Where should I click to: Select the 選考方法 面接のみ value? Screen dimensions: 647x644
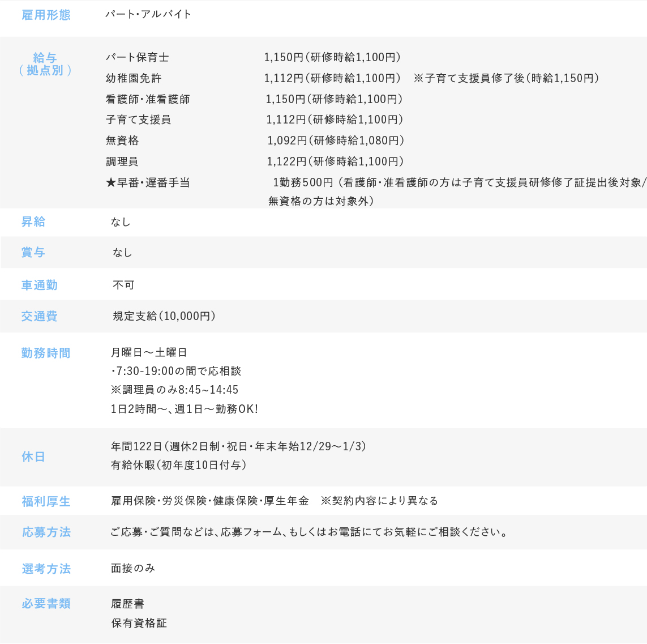click(x=133, y=568)
